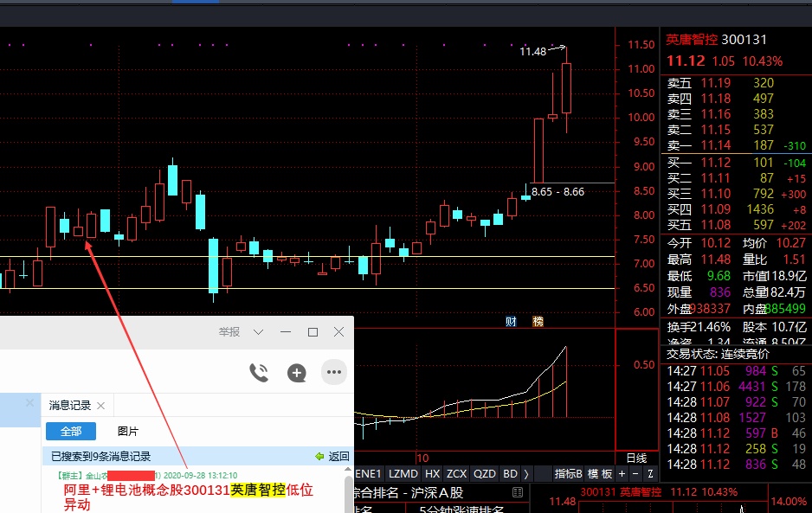The height and width of the screenshot is (513, 812).
Task: Click trade row 14:27 11.06 4431
Action: click(x=737, y=387)
